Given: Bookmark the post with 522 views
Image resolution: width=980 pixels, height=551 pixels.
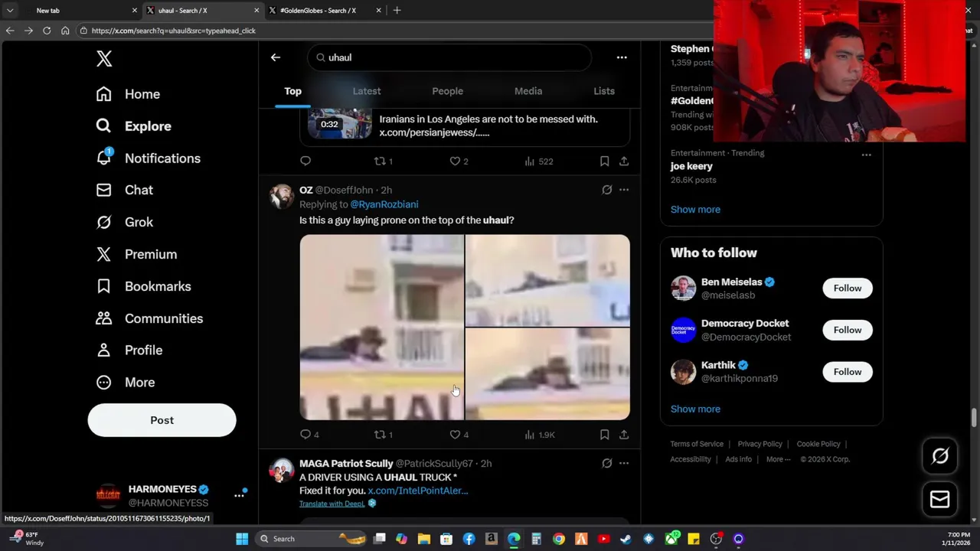Looking at the screenshot, I should pyautogui.click(x=604, y=161).
